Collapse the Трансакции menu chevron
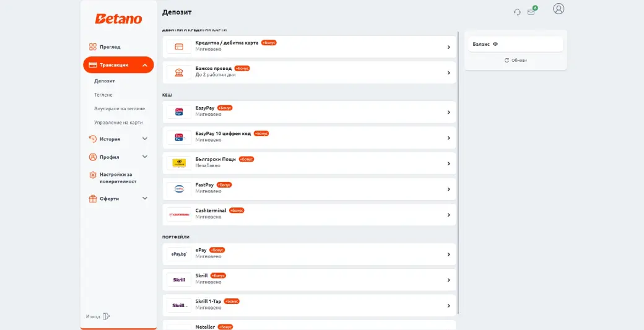 click(145, 65)
